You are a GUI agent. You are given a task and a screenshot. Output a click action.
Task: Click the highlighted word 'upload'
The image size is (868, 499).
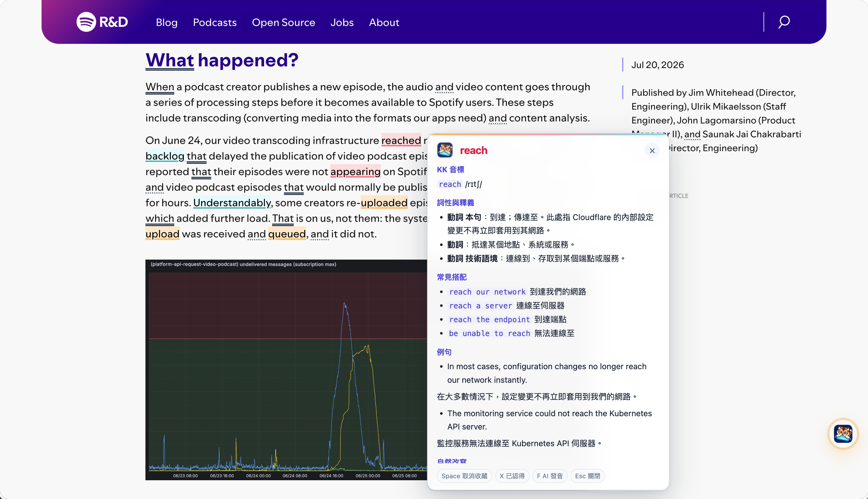point(162,234)
